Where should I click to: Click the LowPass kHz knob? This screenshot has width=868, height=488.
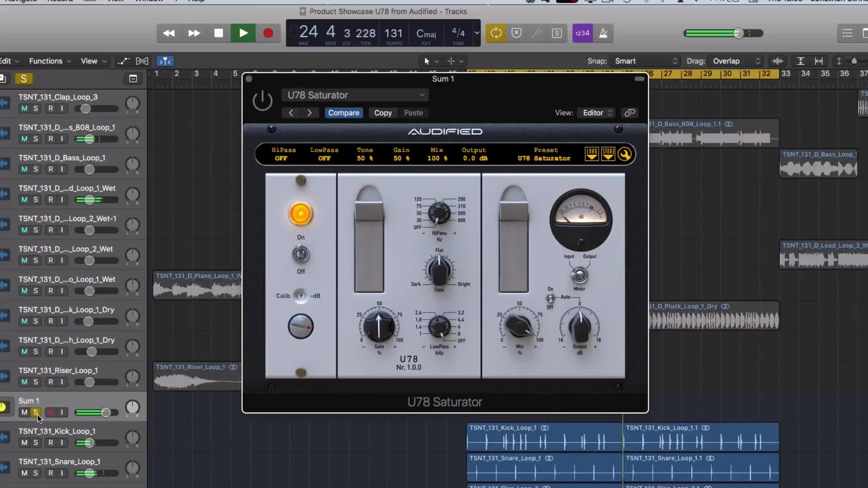(439, 326)
